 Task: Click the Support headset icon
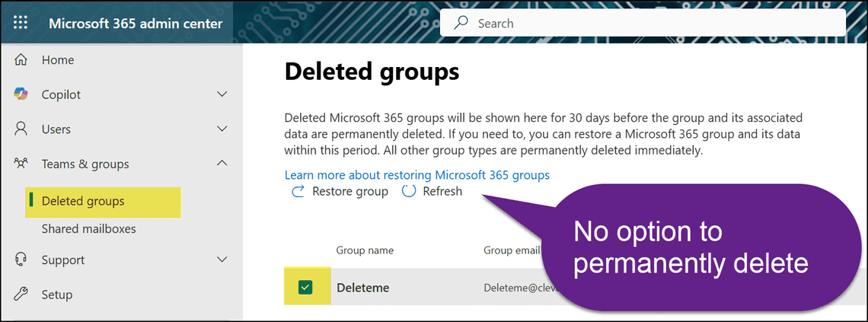coord(21,260)
